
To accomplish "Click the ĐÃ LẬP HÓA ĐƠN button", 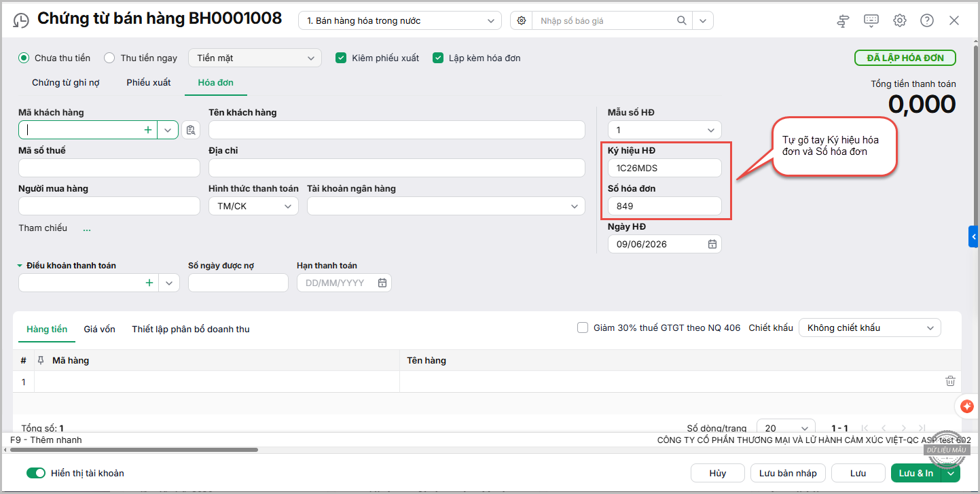I will tap(905, 58).
